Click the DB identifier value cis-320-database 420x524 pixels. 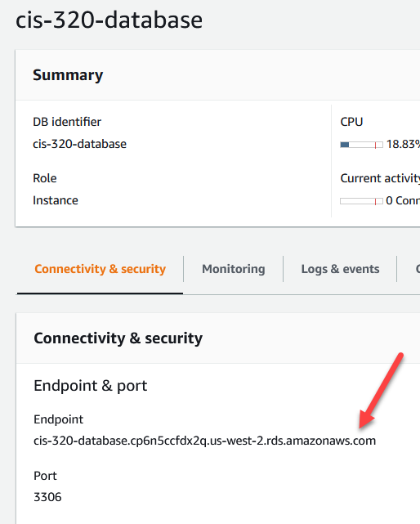79,144
